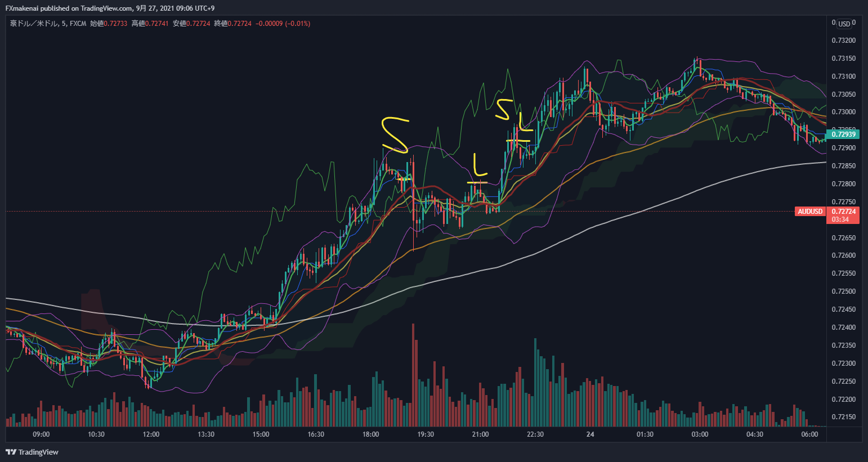Screen dimensions: 868x462
Task: Click the 0.73050 price axis label
Action: coord(843,95)
